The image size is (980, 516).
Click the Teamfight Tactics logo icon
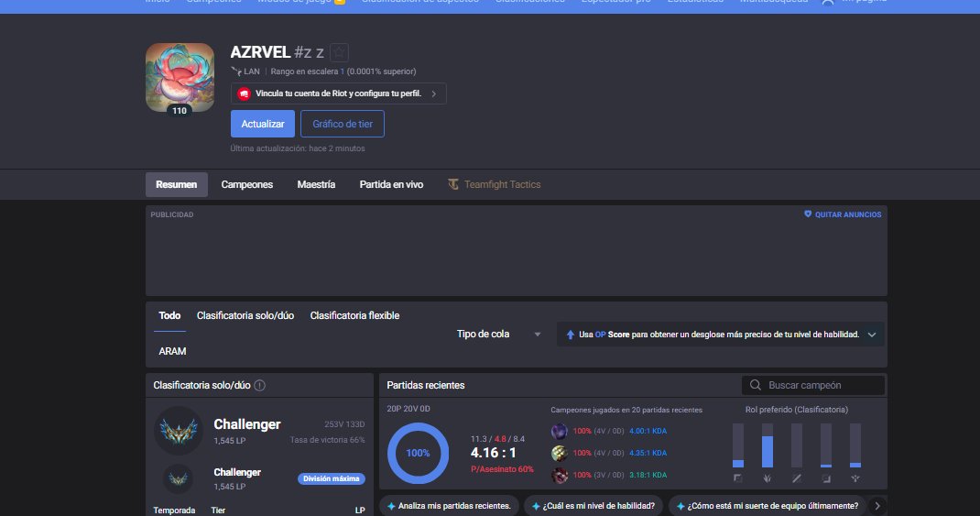coord(453,184)
